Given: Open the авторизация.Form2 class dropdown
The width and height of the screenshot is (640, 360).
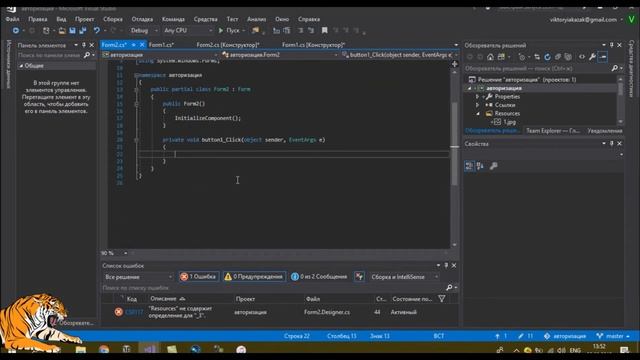Looking at the screenshot, I should click(x=280, y=55).
